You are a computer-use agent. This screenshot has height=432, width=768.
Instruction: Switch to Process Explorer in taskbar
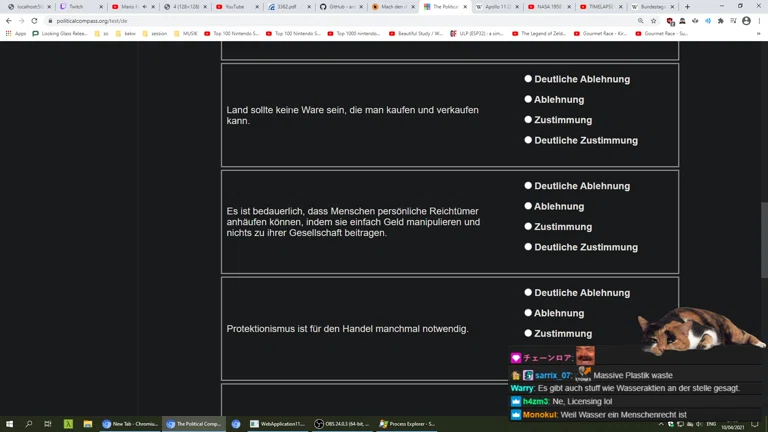pos(408,424)
